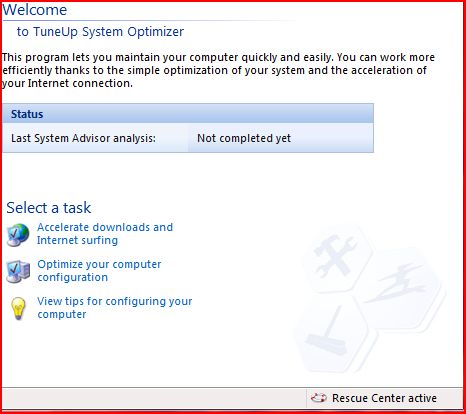Click the Select a task heading

pos(49,208)
